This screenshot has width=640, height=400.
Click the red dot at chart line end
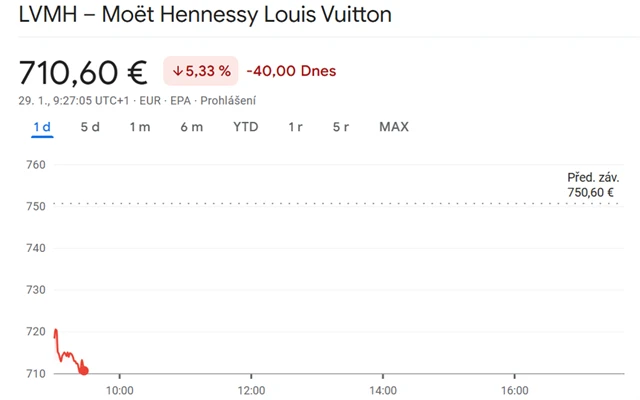[84, 371]
